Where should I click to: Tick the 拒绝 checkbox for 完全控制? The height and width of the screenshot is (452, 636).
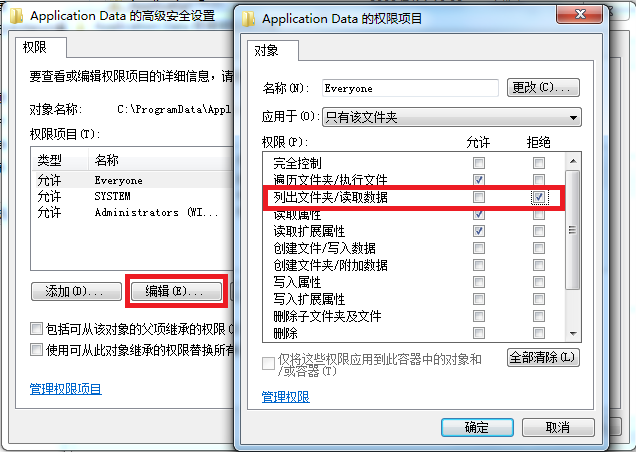point(539,163)
